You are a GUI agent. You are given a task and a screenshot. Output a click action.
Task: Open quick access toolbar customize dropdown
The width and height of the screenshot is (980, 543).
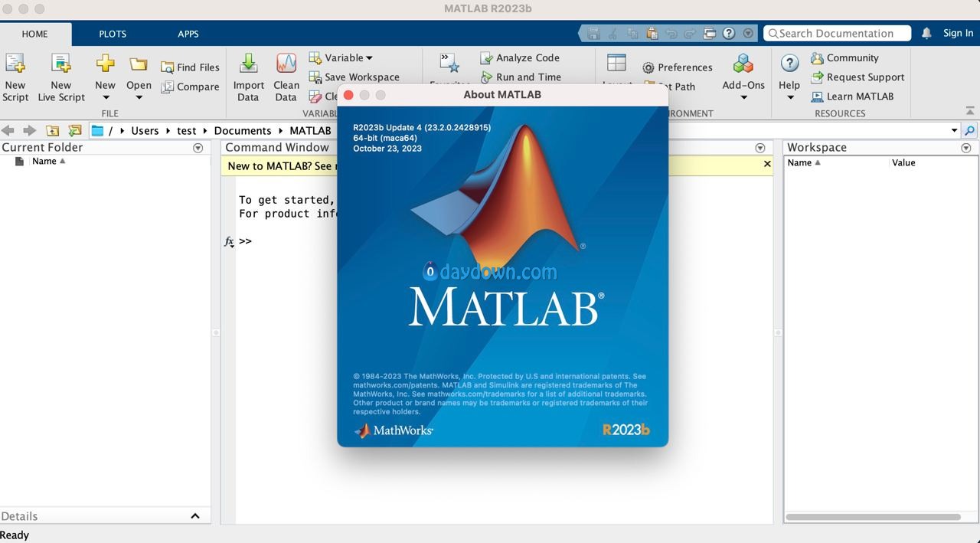click(x=748, y=33)
